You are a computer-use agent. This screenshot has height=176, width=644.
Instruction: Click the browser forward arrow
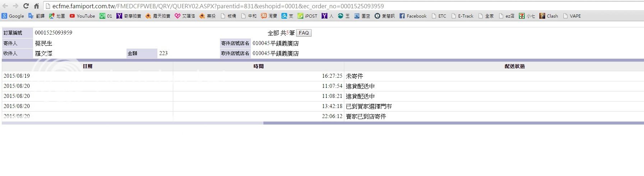pyautogui.click(x=15, y=6)
